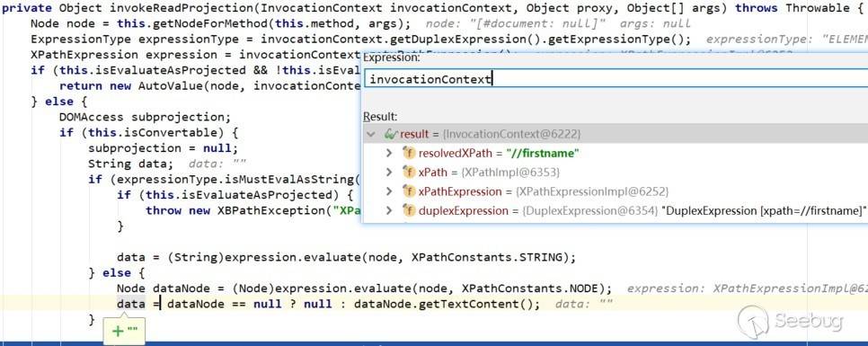Select the duplexExpression DuplexExpression@6354 row
868x346 pixels.
coord(615,211)
